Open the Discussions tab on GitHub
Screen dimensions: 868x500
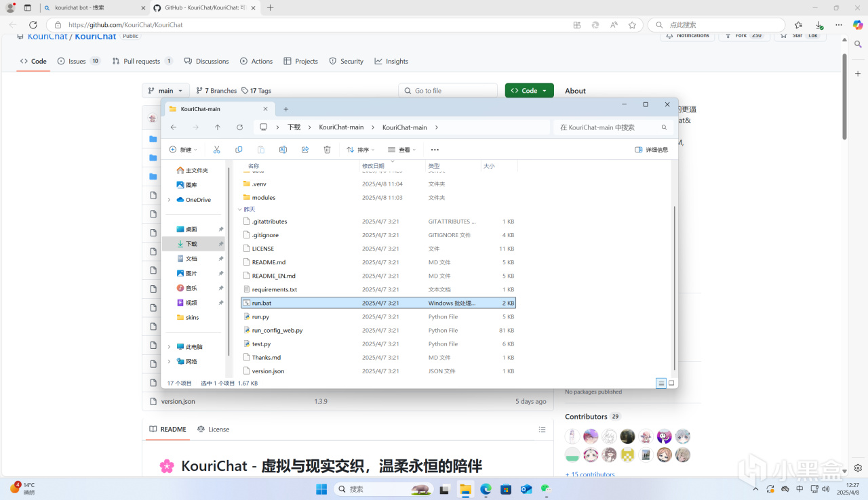[x=207, y=61]
